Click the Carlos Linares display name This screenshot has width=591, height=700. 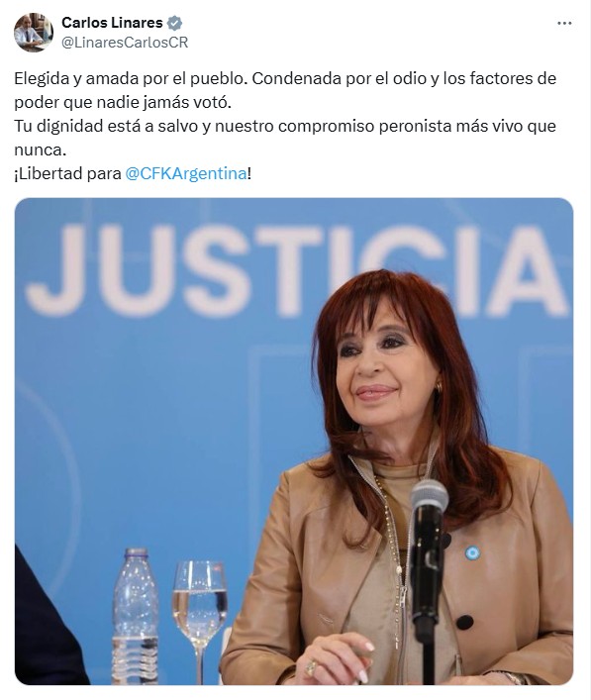(x=112, y=23)
